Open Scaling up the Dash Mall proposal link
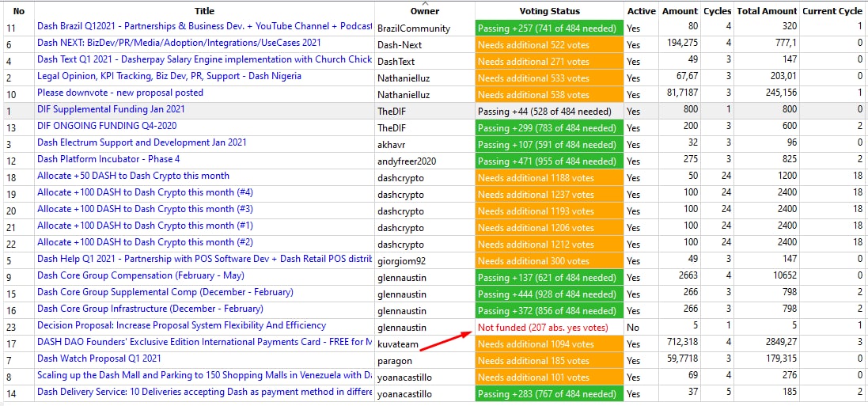Viewport: 868px width, 406px height. [204, 375]
